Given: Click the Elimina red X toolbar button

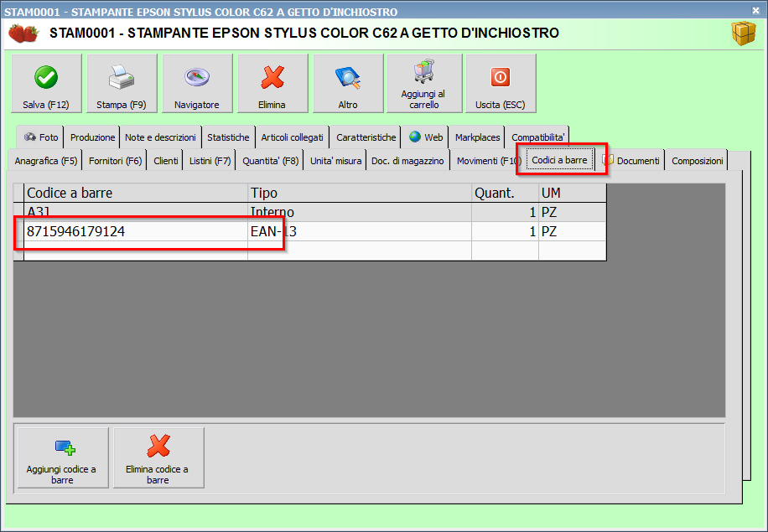Looking at the screenshot, I should pos(272,84).
